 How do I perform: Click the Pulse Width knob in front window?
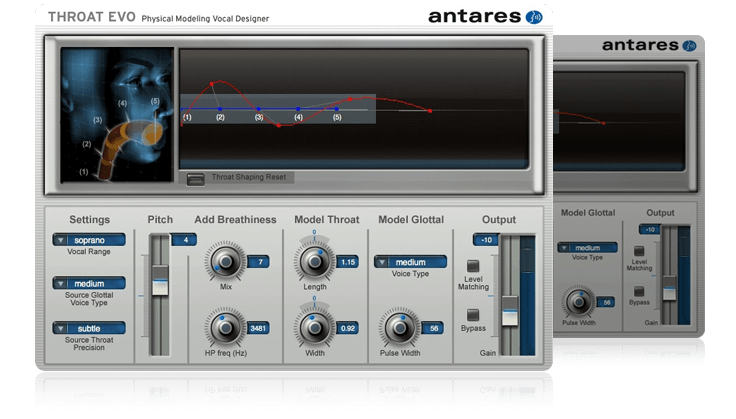400,328
